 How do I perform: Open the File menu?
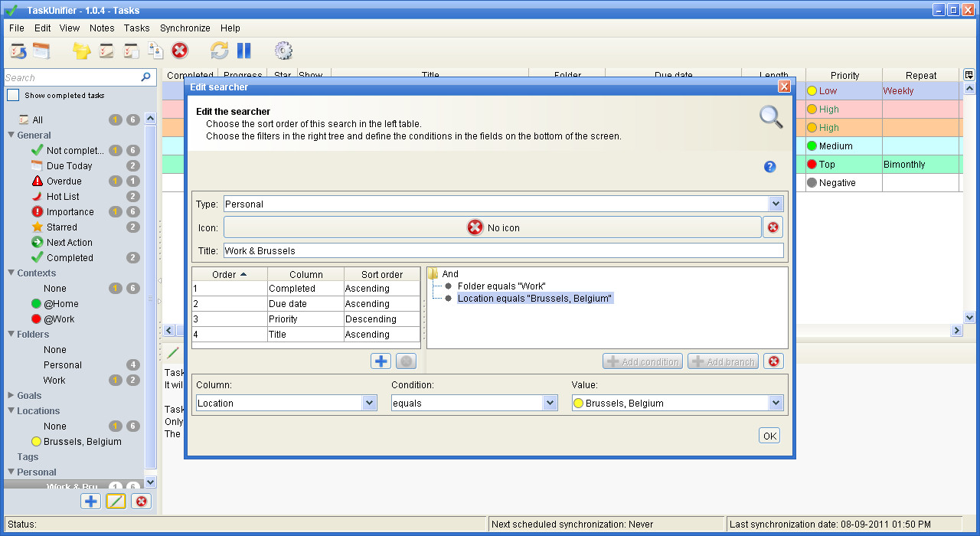point(17,28)
